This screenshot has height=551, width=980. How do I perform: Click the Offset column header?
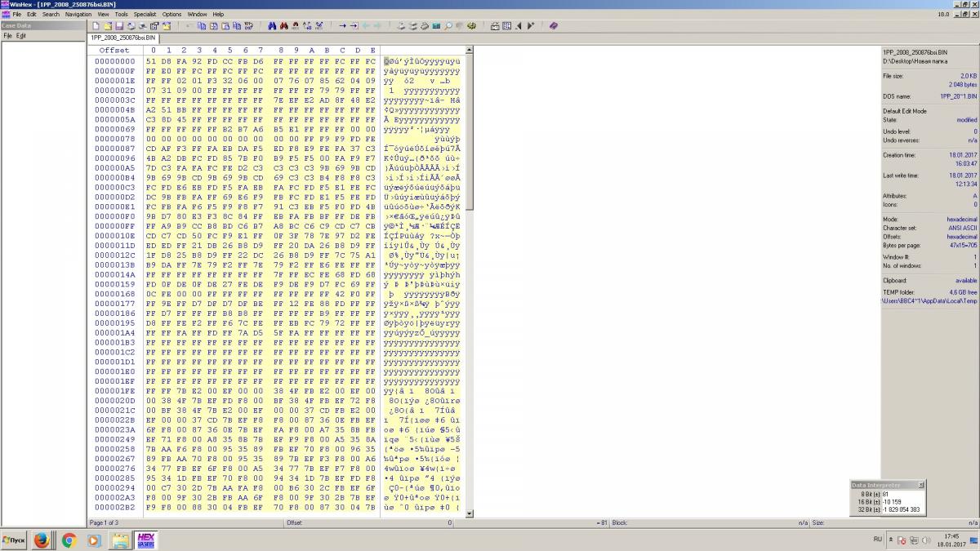(x=114, y=50)
